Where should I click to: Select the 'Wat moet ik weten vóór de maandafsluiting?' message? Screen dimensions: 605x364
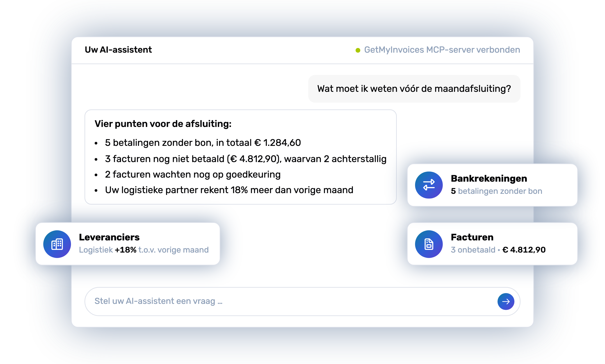pos(414,89)
